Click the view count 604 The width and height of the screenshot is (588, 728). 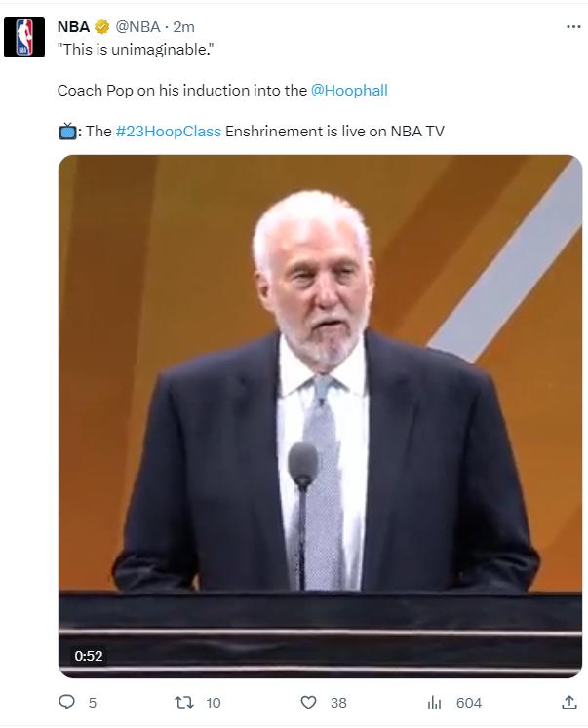pyautogui.click(x=469, y=703)
